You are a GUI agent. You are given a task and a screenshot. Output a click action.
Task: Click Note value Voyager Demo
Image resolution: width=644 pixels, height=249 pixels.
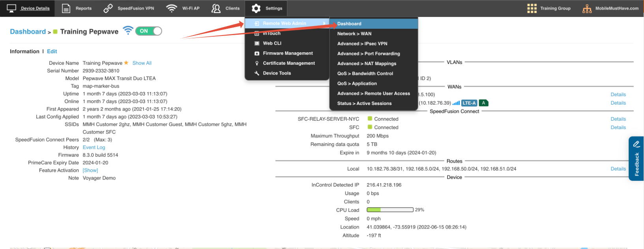(x=99, y=178)
